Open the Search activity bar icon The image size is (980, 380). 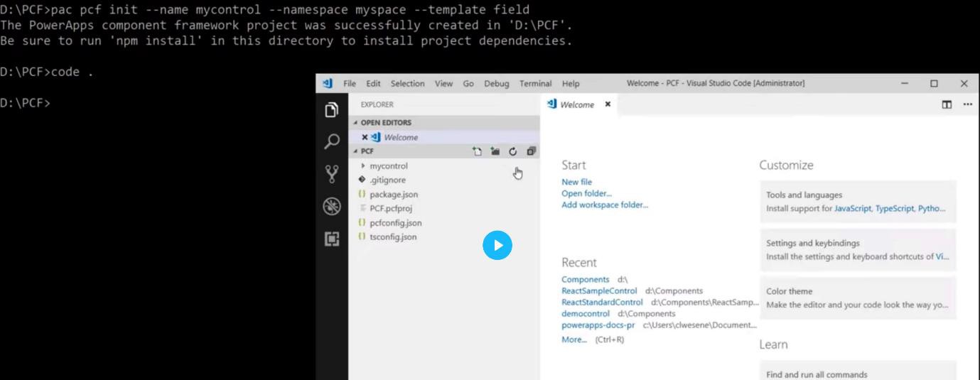332,142
